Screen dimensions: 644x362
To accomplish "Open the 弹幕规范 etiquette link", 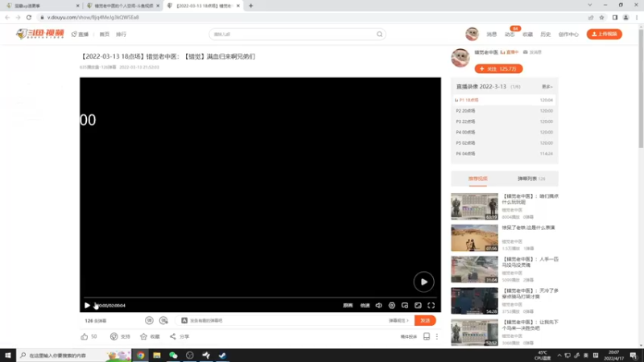I will pos(398,320).
